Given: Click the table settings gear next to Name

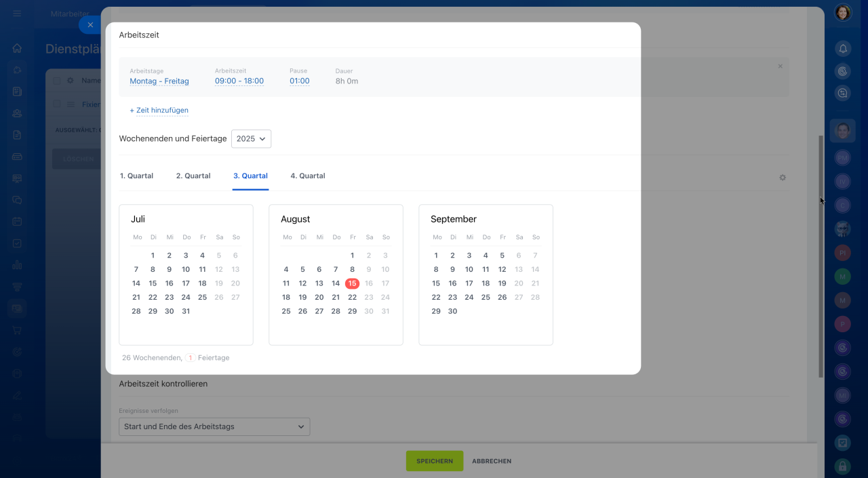Looking at the screenshot, I should [x=70, y=80].
